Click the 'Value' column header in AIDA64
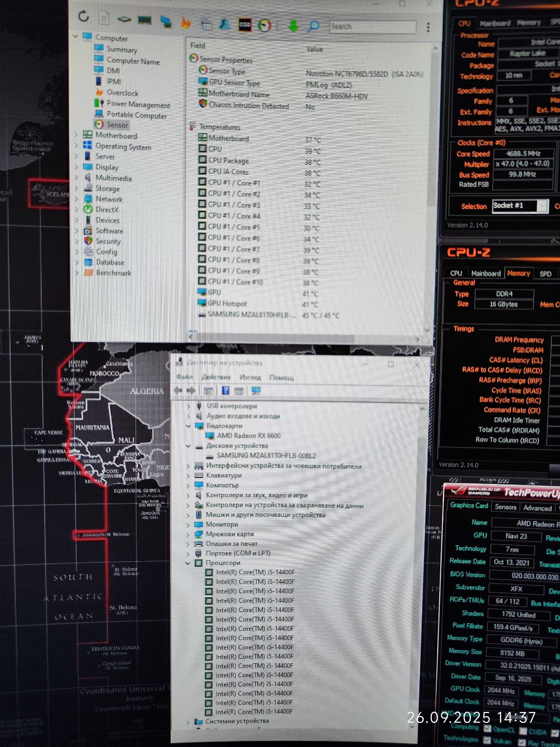This screenshot has height=747, width=560. pos(314,49)
